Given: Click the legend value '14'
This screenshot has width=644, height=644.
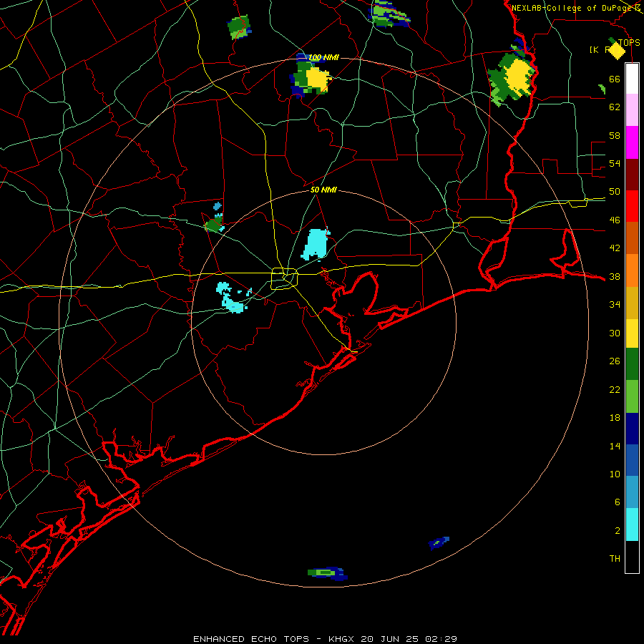Looking at the screenshot, I should [615, 446].
